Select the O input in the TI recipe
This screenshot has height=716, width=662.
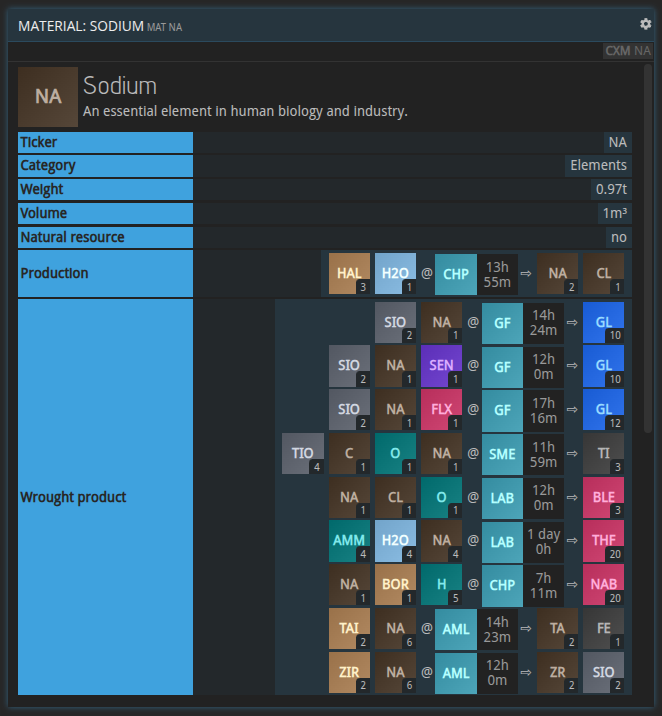[x=395, y=453]
